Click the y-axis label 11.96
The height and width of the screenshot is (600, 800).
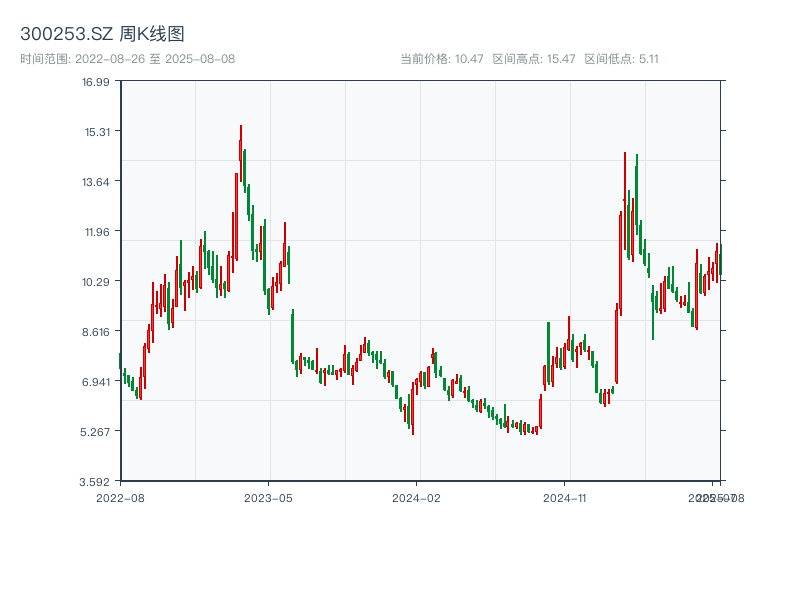(x=97, y=232)
